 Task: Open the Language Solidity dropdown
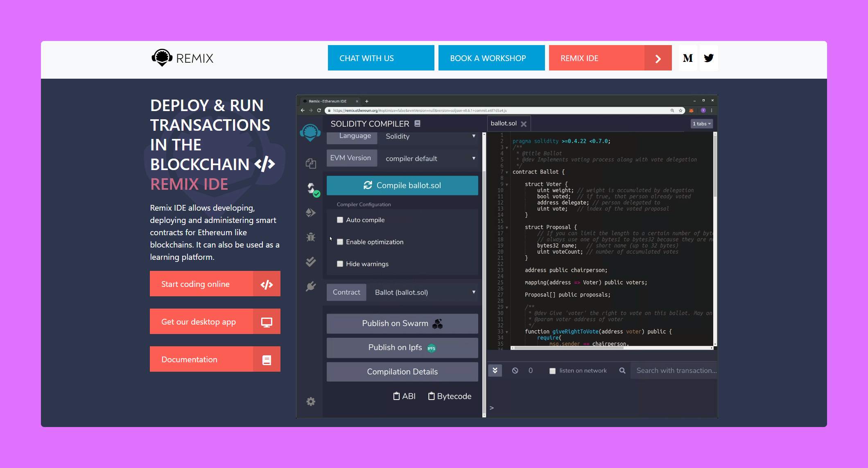[x=427, y=136]
